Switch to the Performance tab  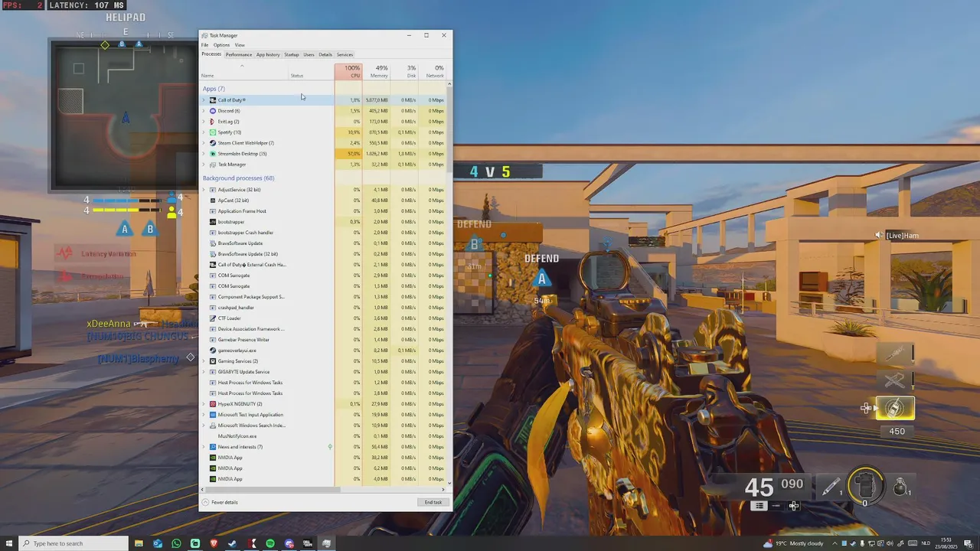(239, 54)
